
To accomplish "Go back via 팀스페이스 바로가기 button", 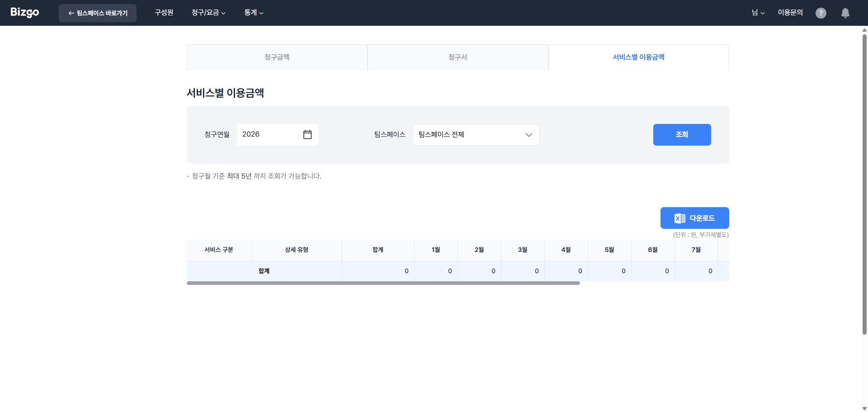I will [x=98, y=13].
